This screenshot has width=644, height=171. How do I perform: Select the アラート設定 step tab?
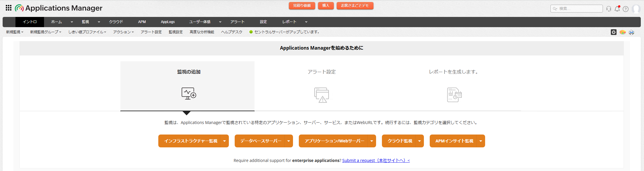pyautogui.click(x=322, y=86)
